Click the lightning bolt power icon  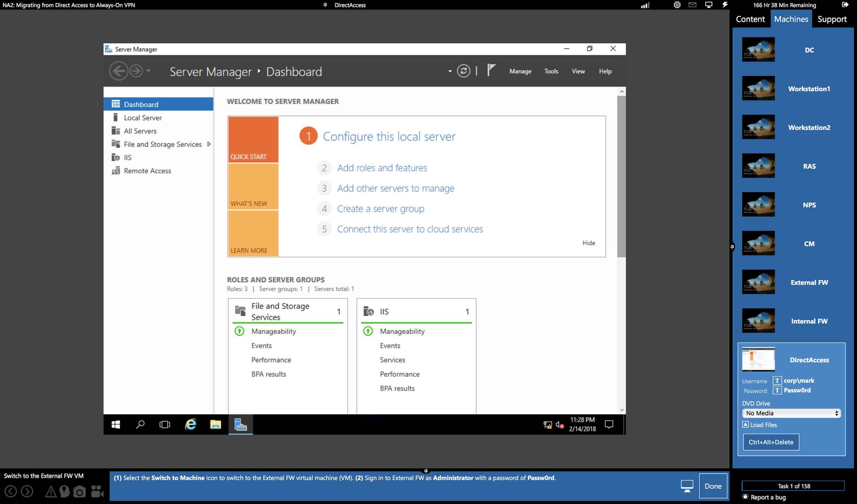tap(725, 5)
